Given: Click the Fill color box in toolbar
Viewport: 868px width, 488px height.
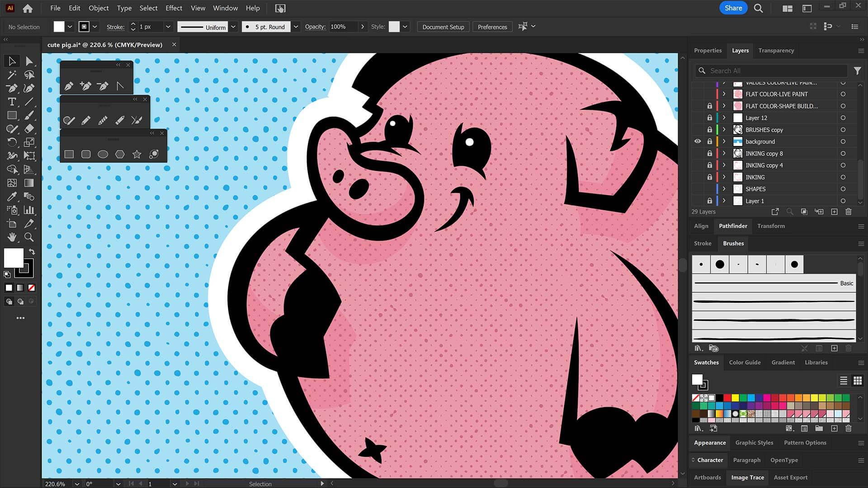Looking at the screenshot, I should [x=14, y=258].
